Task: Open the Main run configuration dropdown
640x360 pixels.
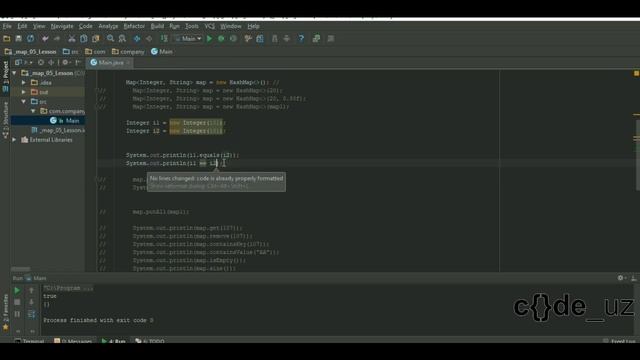Action: 188,39
